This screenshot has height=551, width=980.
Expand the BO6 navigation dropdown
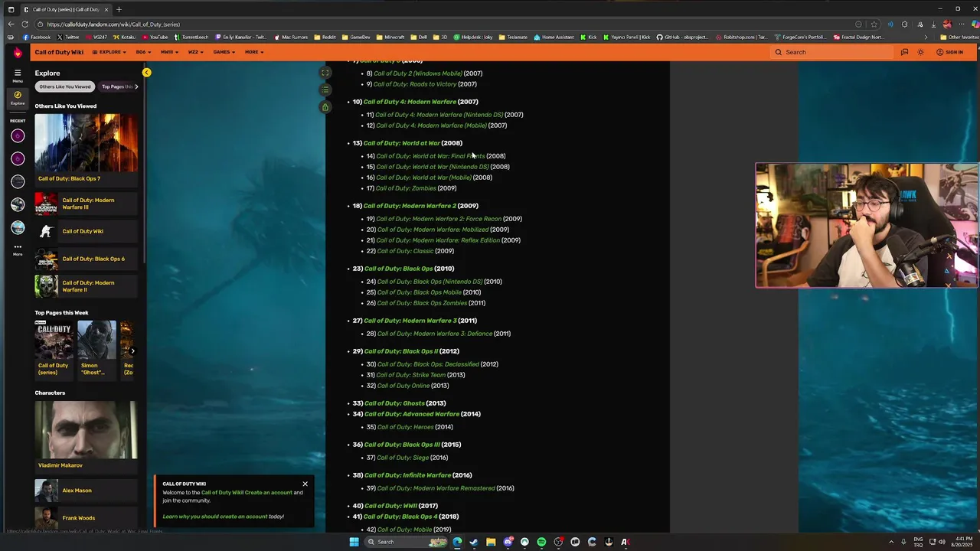pyautogui.click(x=143, y=52)
